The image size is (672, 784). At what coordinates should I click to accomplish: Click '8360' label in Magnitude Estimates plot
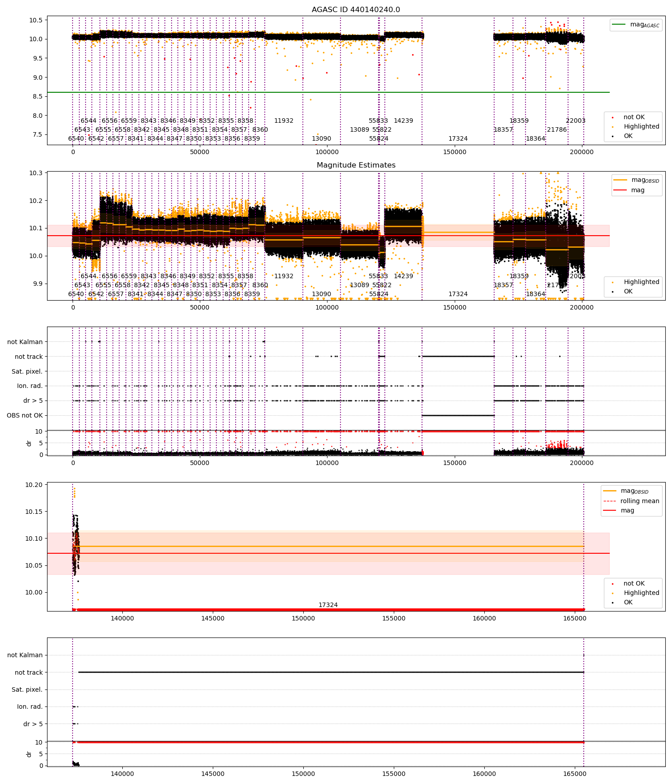[260, 285]
